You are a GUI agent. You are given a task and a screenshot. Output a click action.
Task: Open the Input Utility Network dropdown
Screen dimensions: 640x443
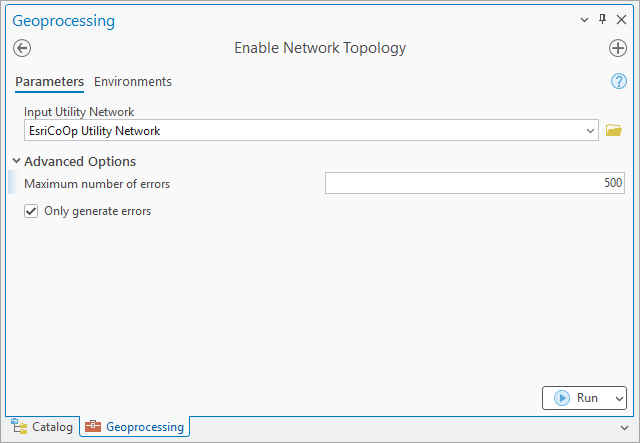(591, 130)
